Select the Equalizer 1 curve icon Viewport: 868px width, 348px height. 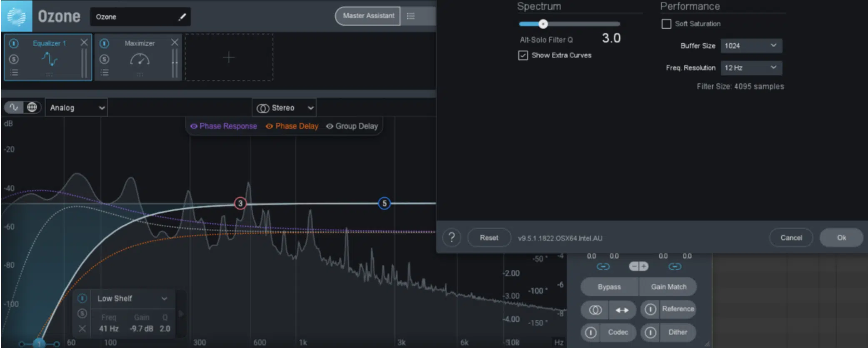coord(49,59)
